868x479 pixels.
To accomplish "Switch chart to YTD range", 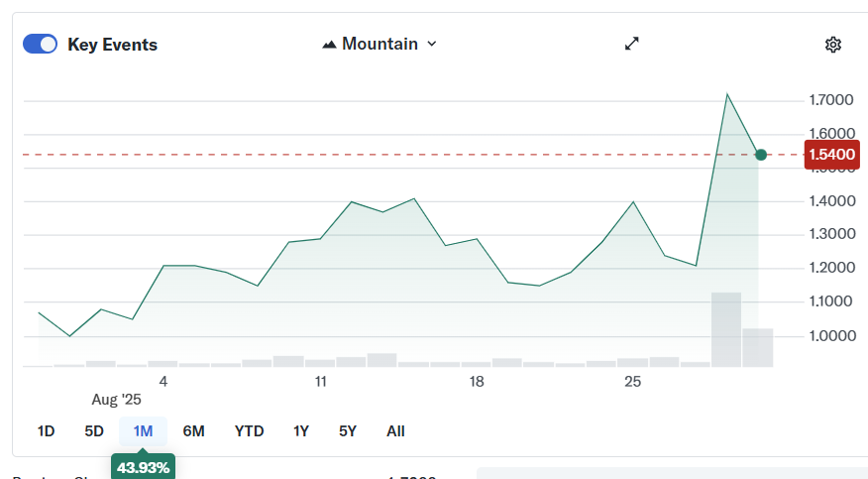I will 249,431.
